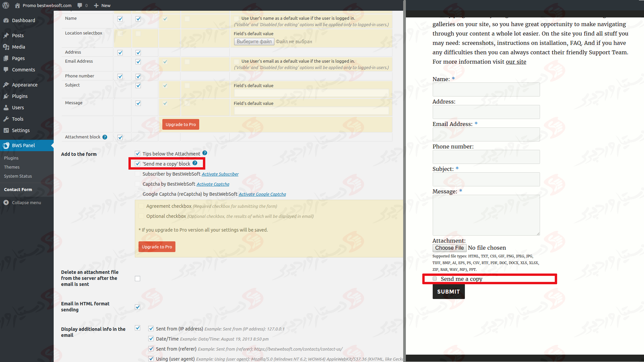This screenshot has height=362, width=644.
Task: Enable Tips below the Attachment checkbox
Action: click(x=138, y=154)
